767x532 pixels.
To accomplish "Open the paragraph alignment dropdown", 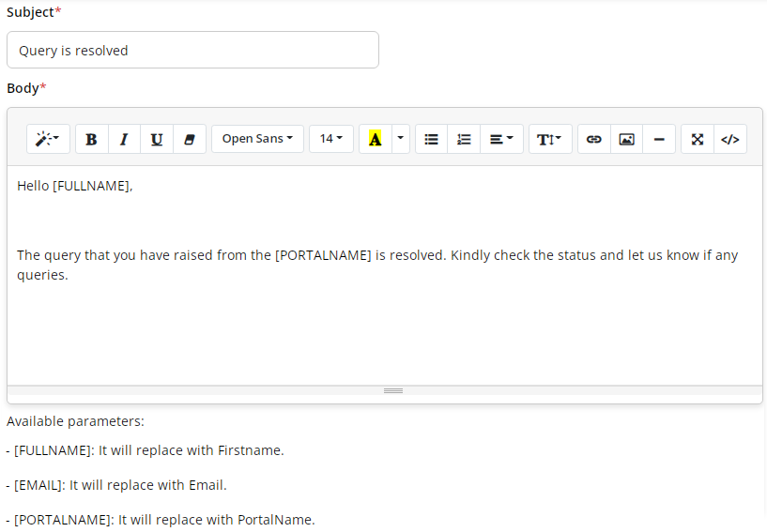I will click(x=501, y=139).
